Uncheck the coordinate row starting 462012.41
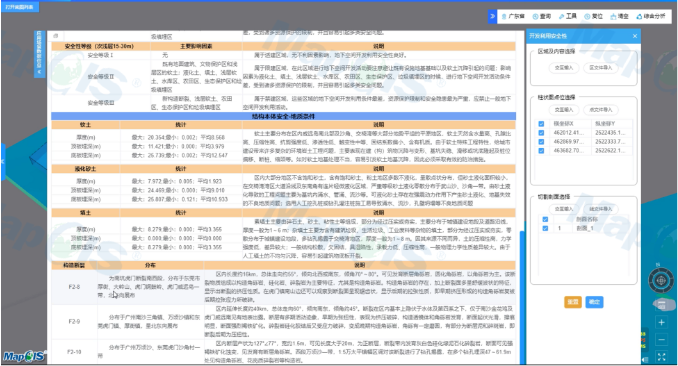The image size is (678, 366). click(x=541, y=133)
